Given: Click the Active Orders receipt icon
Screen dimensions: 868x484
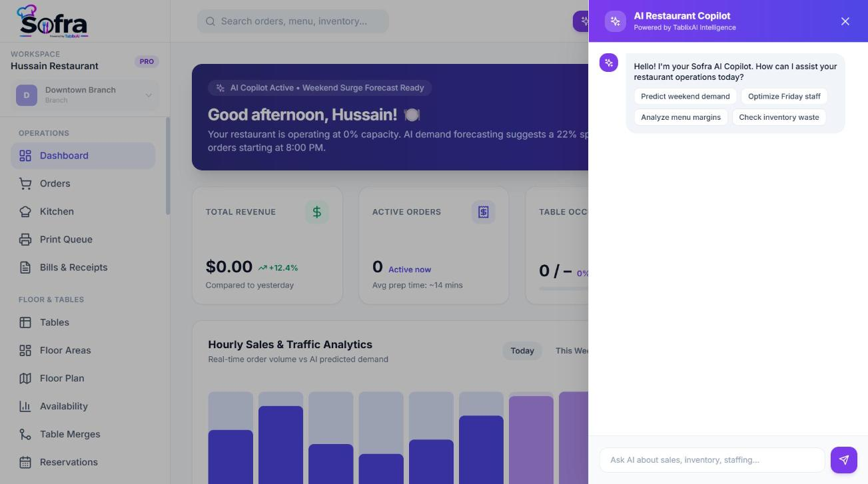Looking at the screenshot, I should coord(484,212).
